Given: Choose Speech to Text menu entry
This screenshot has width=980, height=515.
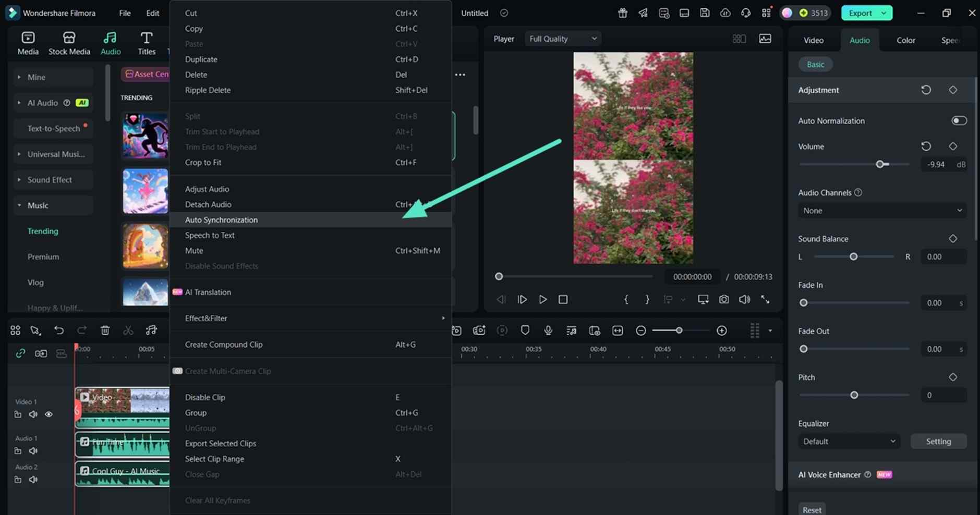Looking at the screenshot, I should tap(310, 235).
